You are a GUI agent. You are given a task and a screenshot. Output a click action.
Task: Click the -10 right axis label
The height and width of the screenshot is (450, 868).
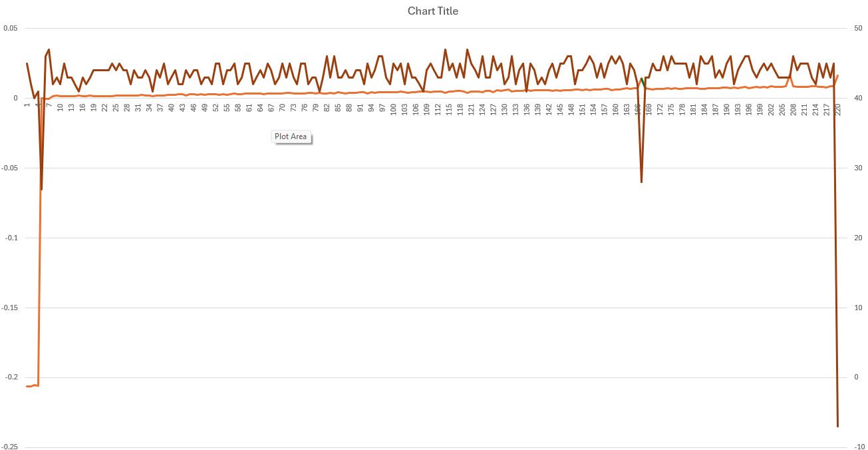tap(859, 447)
